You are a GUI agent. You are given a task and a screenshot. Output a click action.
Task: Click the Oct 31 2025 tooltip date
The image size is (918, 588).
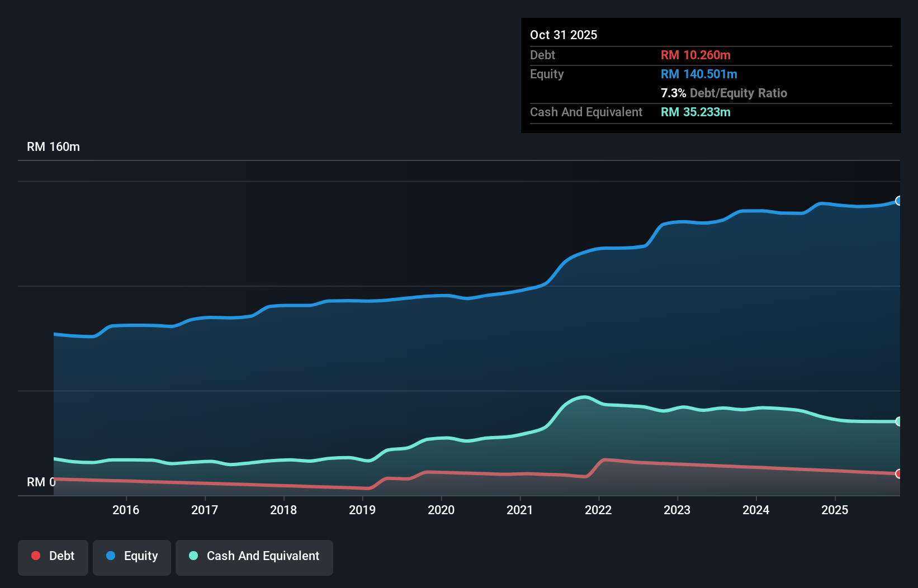(x=564, y=35)
